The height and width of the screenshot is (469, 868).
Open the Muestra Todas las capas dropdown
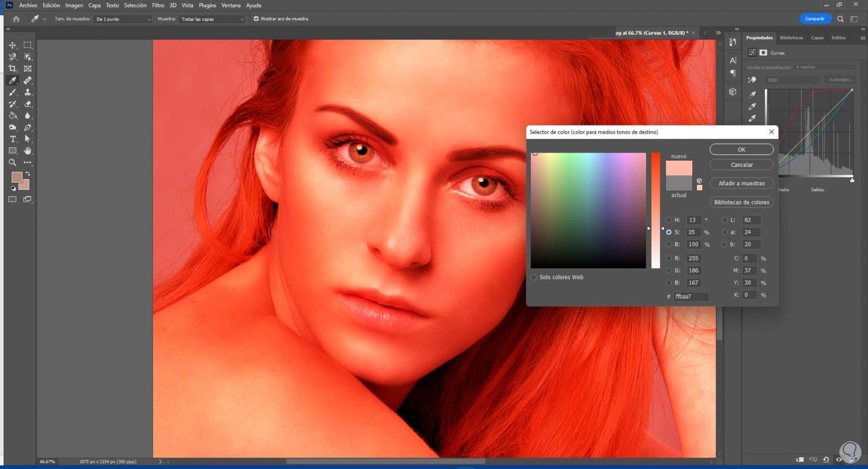[x=213, y=19]
